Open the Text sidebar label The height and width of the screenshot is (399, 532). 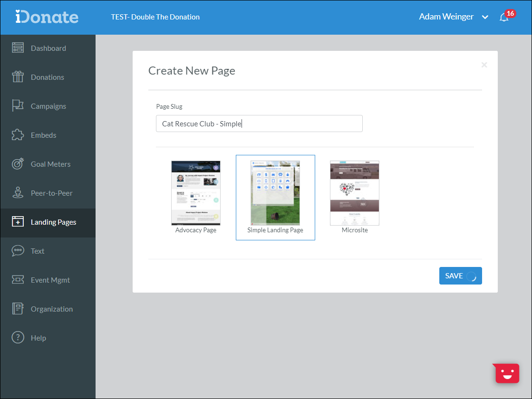click(x=38, y=251)
